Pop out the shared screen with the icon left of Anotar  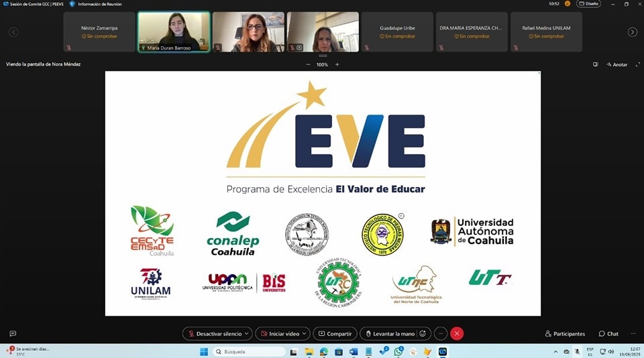click(x=596, y=64)
